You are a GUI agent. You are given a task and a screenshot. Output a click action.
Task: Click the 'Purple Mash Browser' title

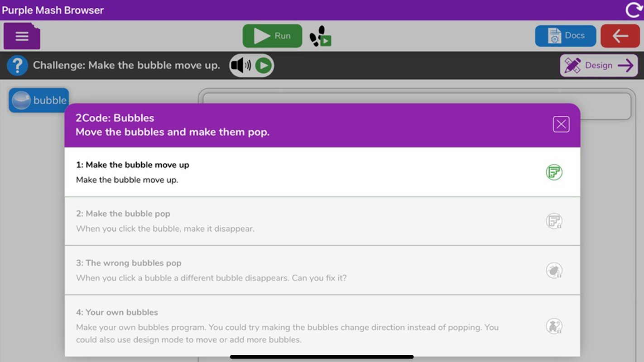click(x=53, y=10)
